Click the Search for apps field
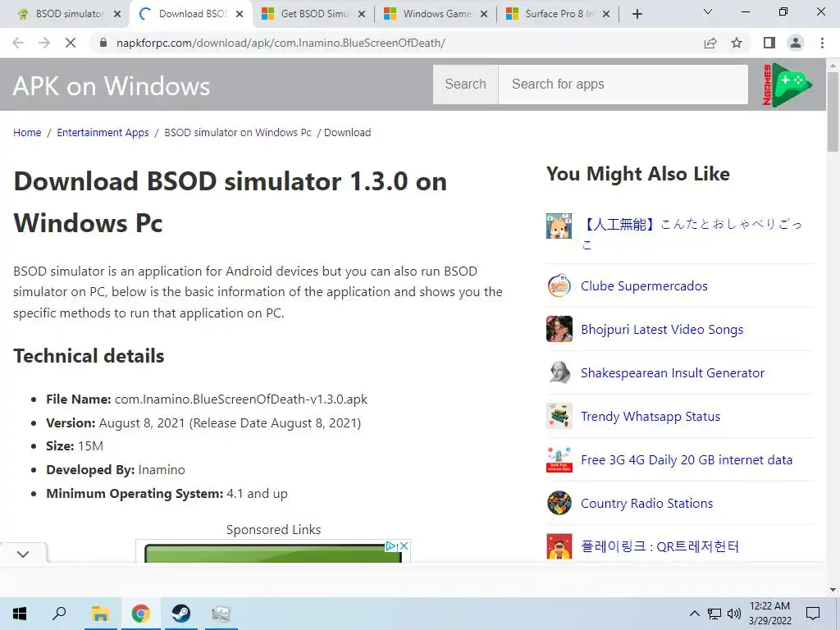The width and height of the screenshot is (840, 630). pos(623,84)
